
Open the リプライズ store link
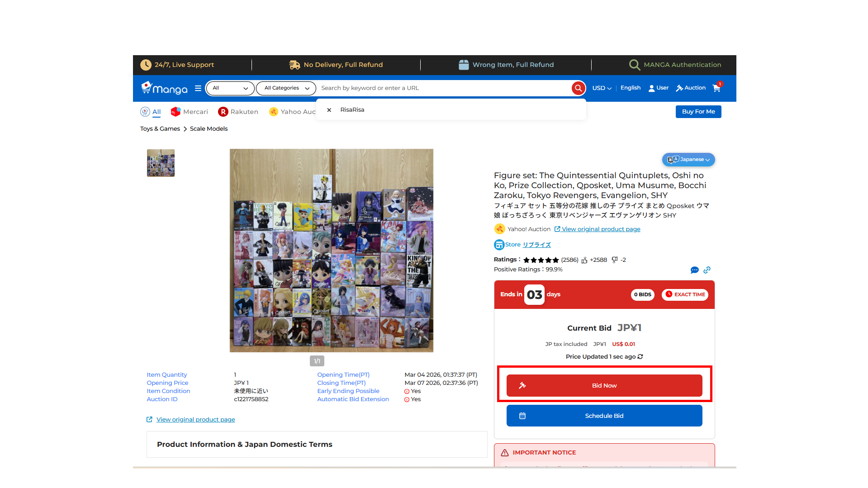tap(536, 245)
